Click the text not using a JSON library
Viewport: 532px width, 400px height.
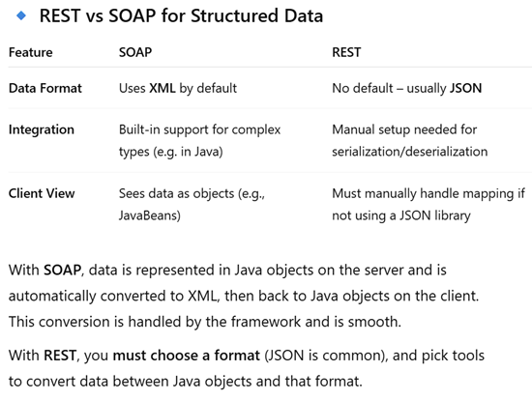[401, 215]
